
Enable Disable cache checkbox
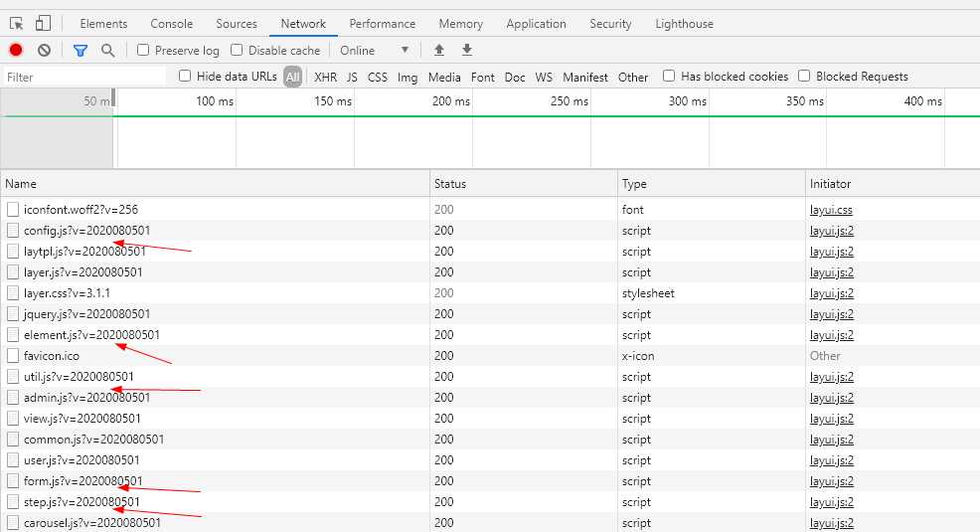point(237,50)
